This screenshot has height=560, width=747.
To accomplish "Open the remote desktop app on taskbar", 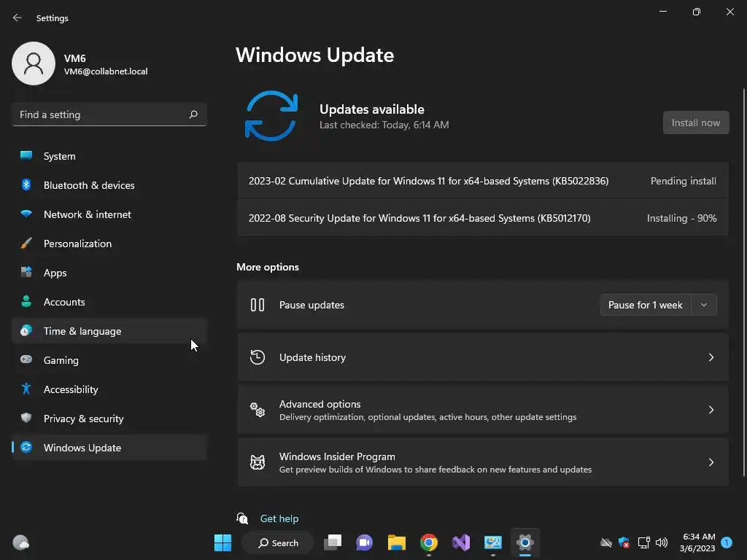I will (x=492, y=542).
